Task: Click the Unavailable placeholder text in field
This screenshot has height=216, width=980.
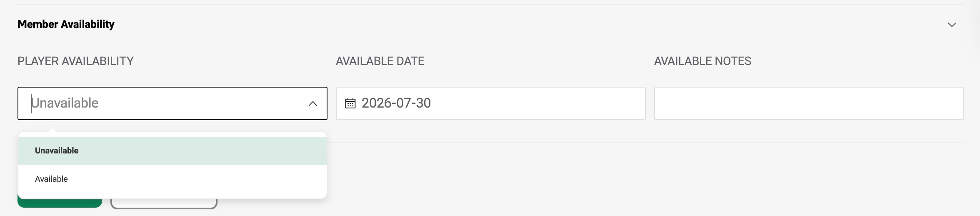Action: [x=65, y=103]
